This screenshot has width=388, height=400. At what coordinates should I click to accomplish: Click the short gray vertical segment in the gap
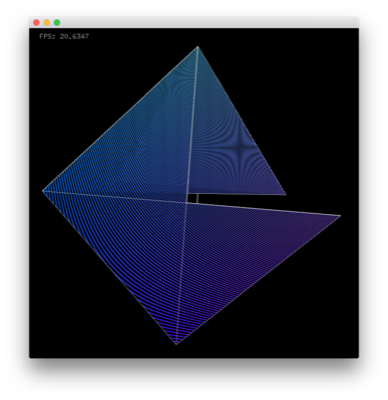197,198
